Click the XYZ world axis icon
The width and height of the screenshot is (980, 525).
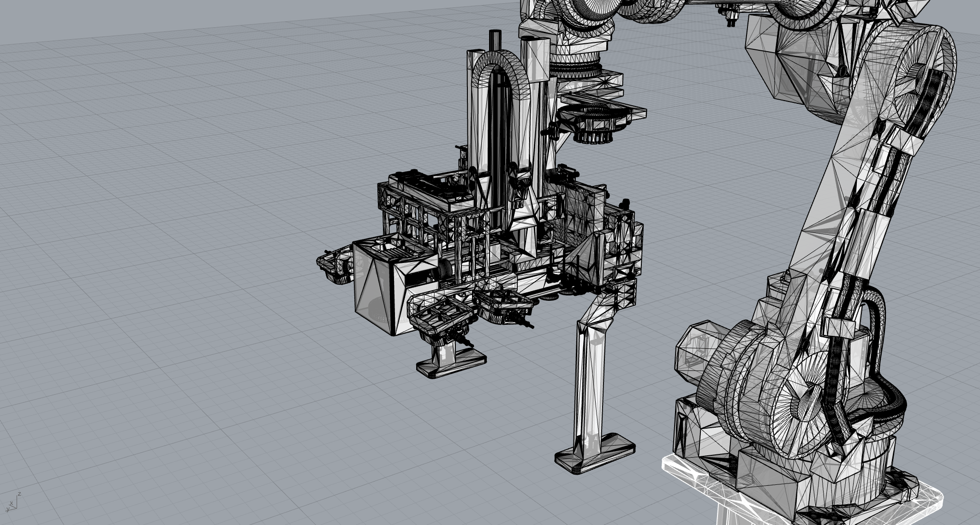(13, 502)
